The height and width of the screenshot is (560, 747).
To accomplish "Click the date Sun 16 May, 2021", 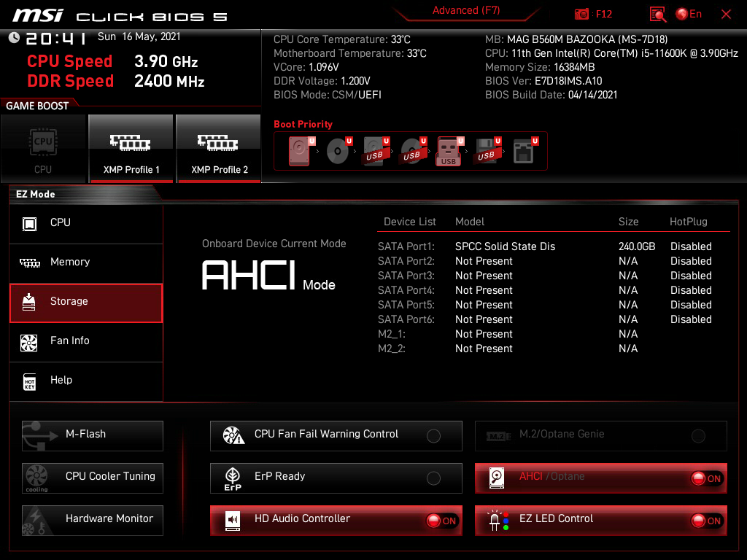I will pos(139,36).
